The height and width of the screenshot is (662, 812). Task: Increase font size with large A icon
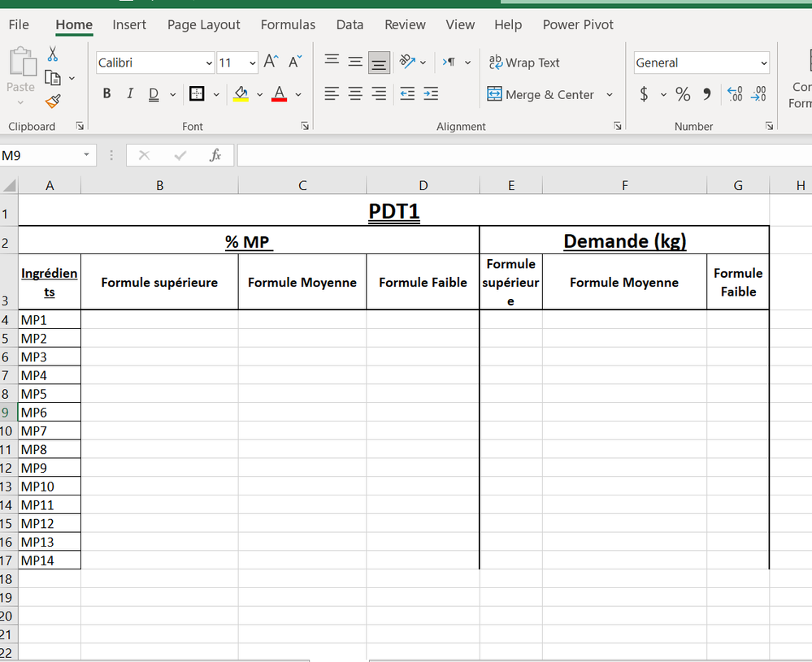pos(271,62)
